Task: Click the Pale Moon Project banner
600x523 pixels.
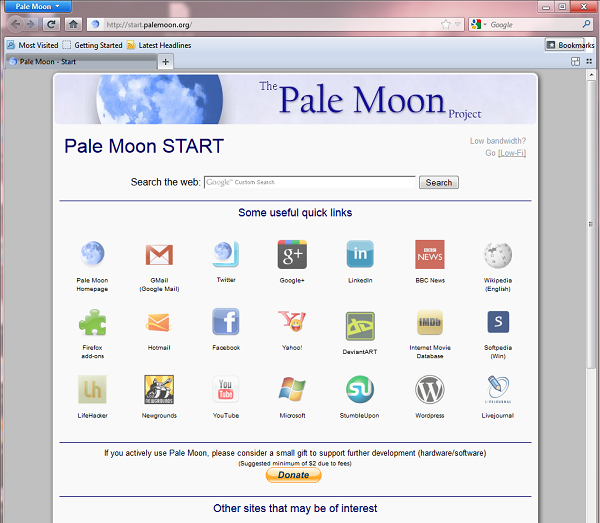Action: (295, 99)
